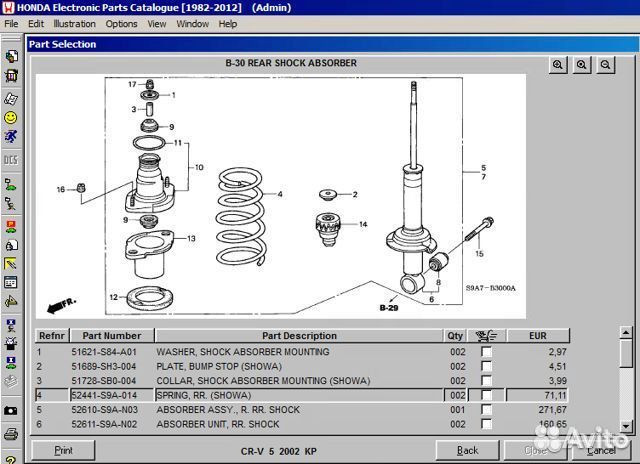
Task: Click the DCS icon in left sidebar
Action: (10, 160)
